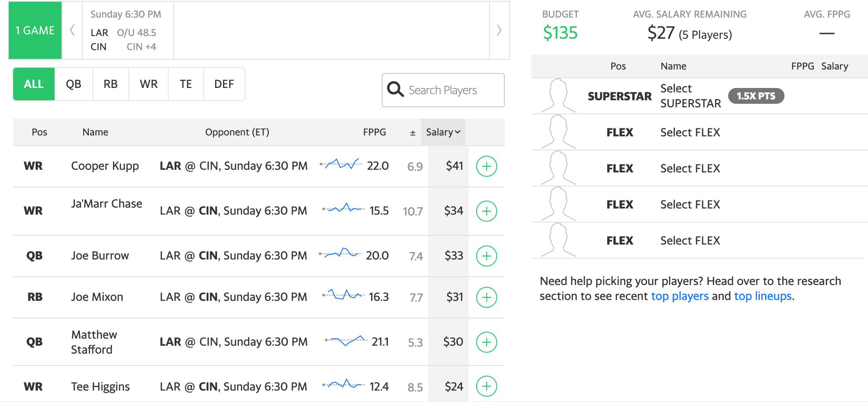
Task: Sort players by Salary column
Action: pos(443,132)
